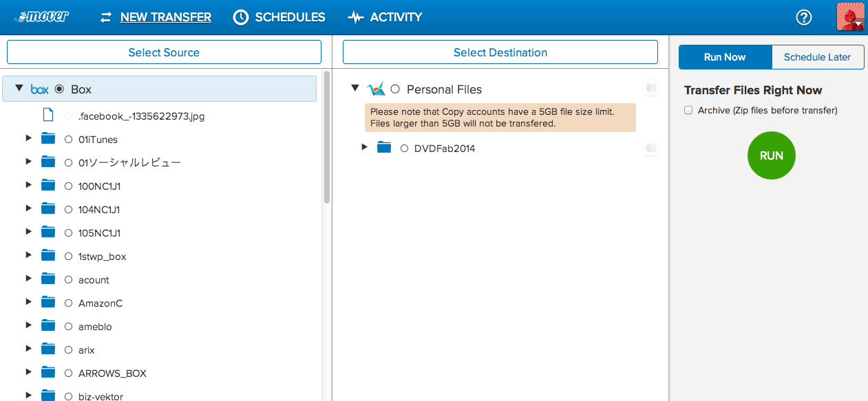Select the ameblo radio button

68,327
